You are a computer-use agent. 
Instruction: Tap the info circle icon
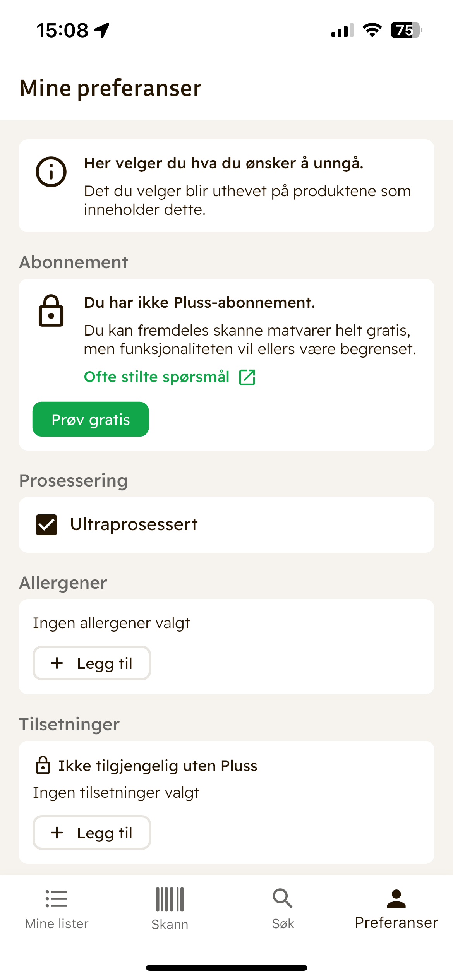(x=51, y=172)
